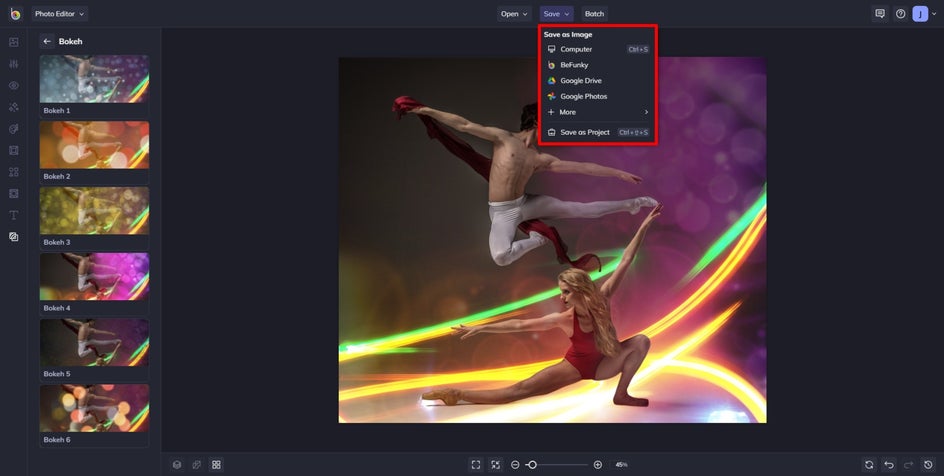This screenshot has height=476, width=944.
Task: Open the Frames sidebar icon
Action: (13, 150)
